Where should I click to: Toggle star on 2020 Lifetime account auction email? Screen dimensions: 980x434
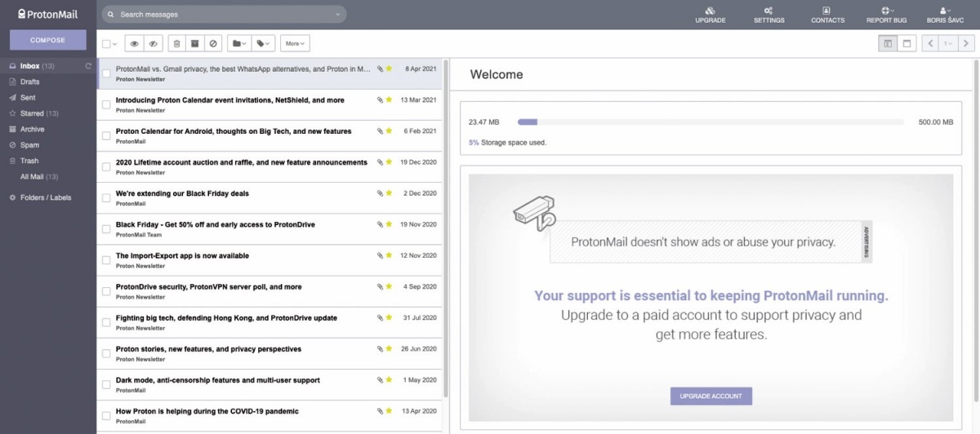[x=389, y=162]
